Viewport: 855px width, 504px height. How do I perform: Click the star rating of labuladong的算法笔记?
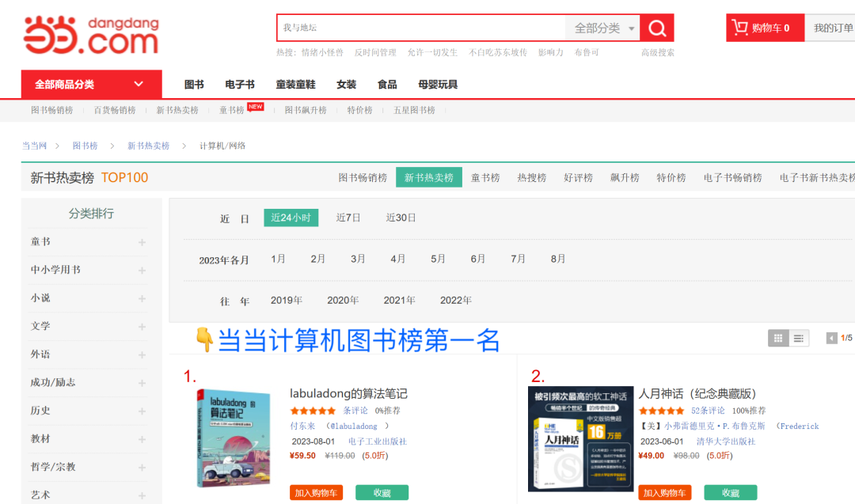coord(313,411)
